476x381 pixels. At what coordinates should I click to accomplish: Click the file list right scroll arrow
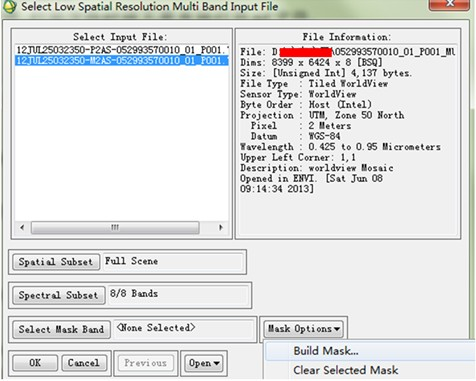click(221, 228)
